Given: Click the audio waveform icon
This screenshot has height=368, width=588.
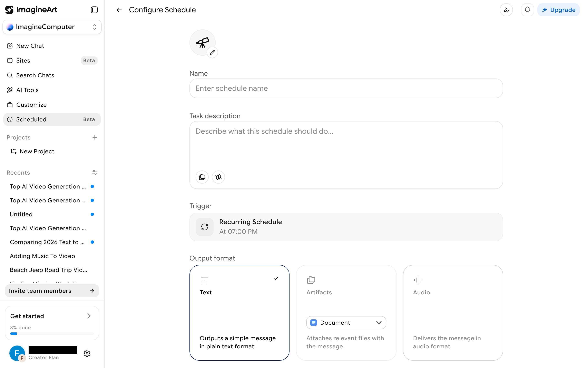Looking at the screenshot, I should [x=418, y=280].
